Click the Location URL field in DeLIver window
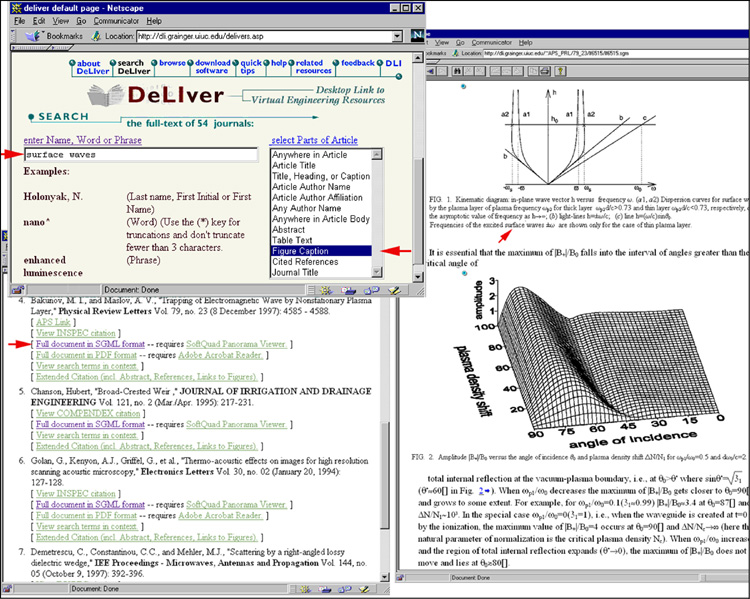Screen dimensions: 750x599 [265, 36]
